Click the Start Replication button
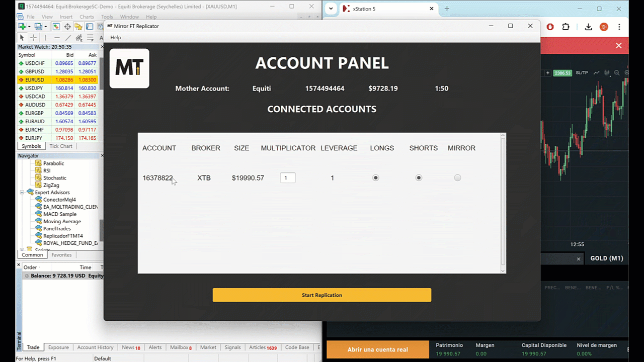Image resolution: width=644 pixels, height=362 pixels. pyautogui.click(x=321, y=295)
